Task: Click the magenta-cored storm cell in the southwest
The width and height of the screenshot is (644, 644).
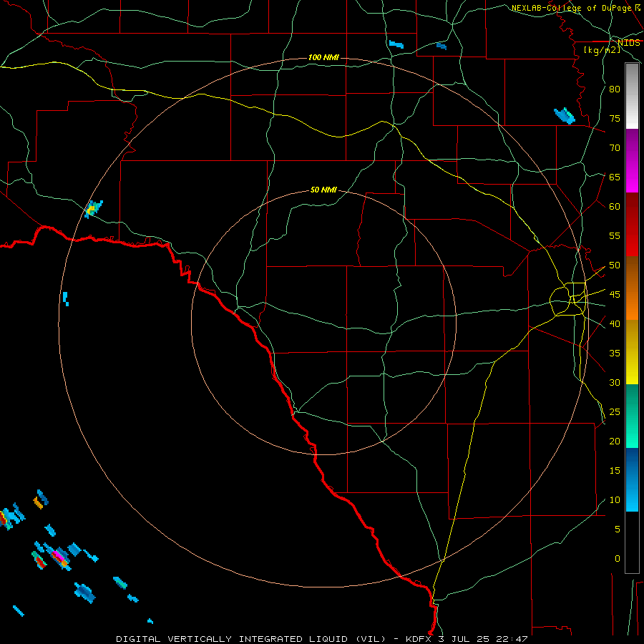Action: click(59, 556)
